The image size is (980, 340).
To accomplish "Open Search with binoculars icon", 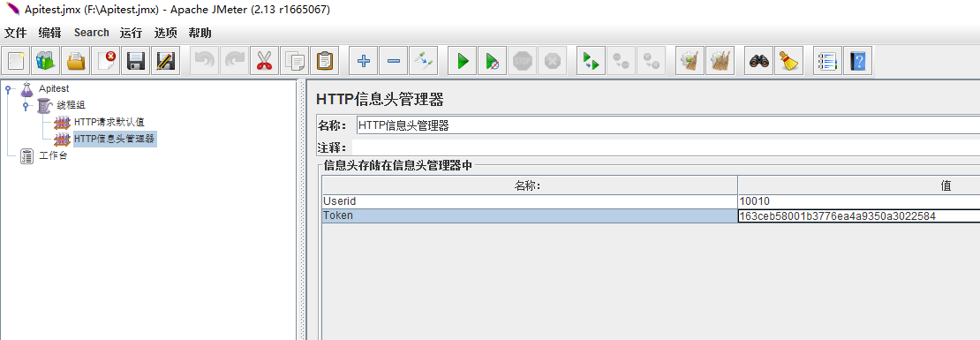I will [x=758, y=61].
